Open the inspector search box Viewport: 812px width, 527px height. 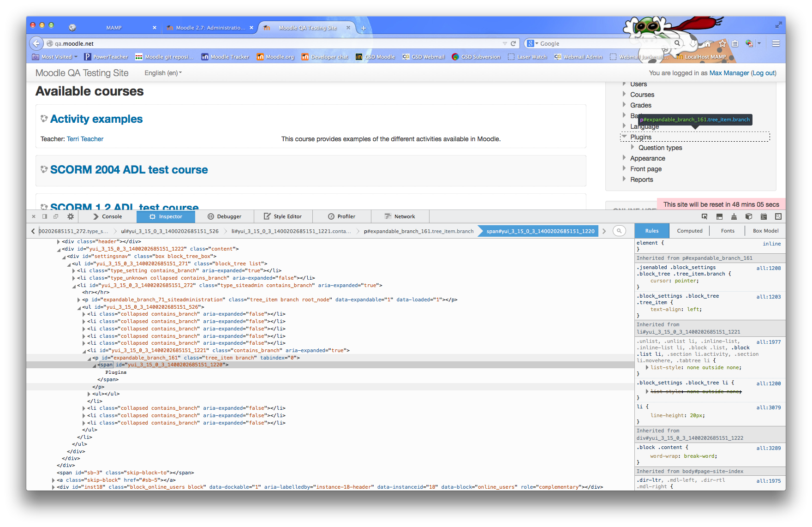pos(620,231)
